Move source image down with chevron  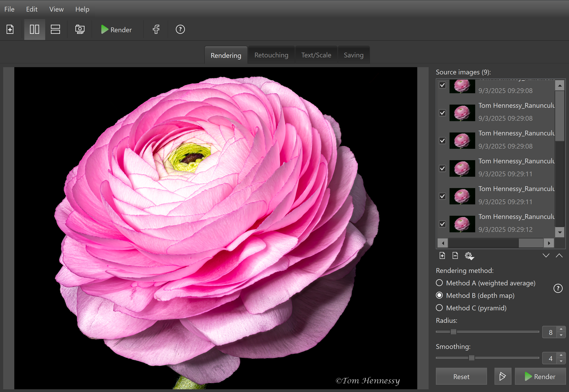(x=546, y=256)
